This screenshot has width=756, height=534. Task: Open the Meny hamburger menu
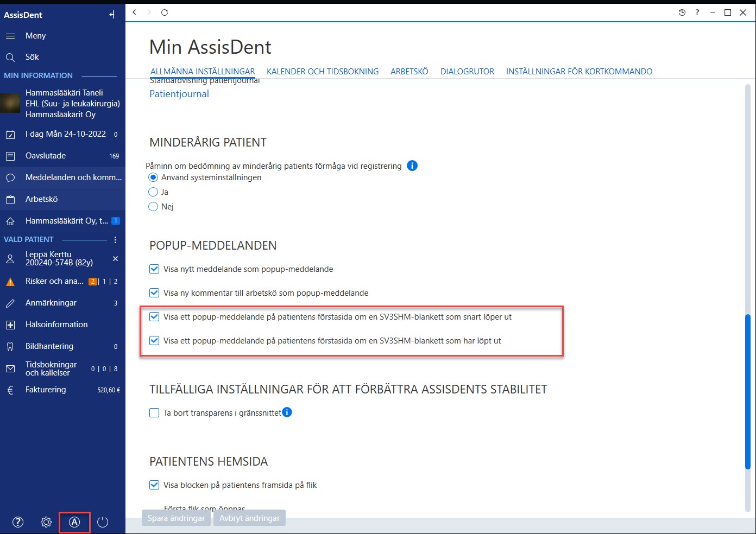(x=10, y=36)
